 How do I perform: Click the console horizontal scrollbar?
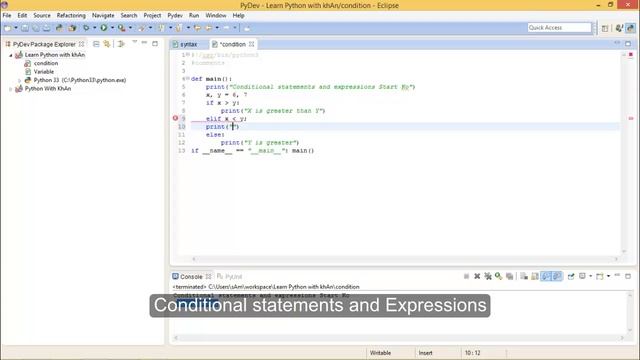tap(398, 338)
